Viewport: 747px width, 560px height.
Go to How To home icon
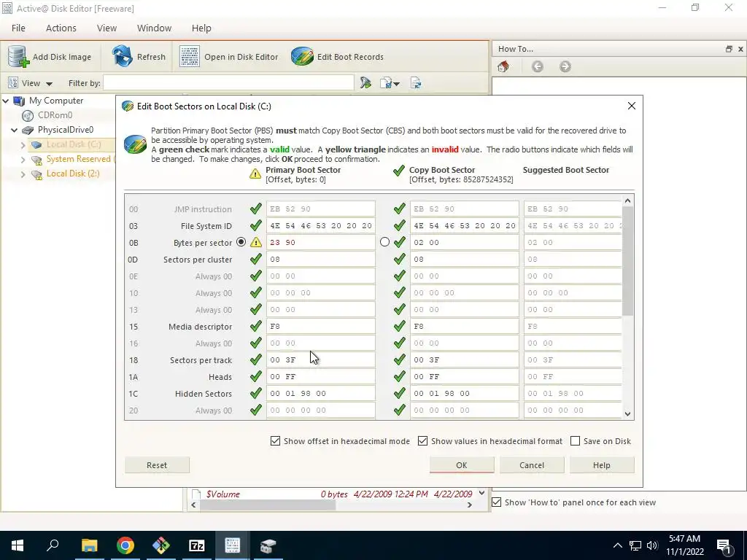pos(503,66)
